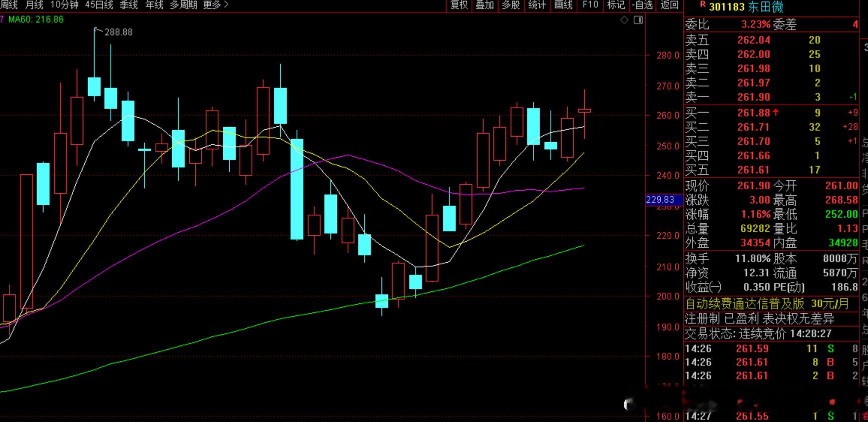Click the 多股 multi-stock button

pos(511,5)
